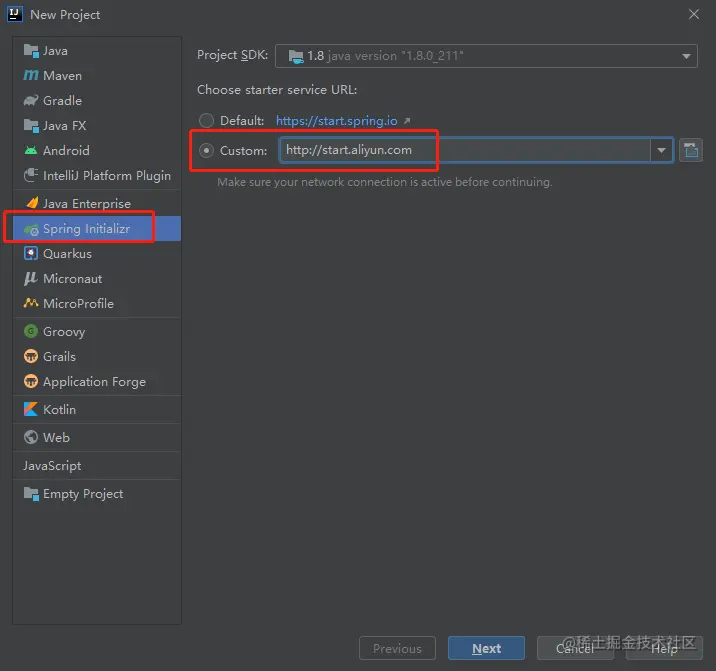Choose the MicroProfile icon
Viewport: 716px width, 671px height.
31,303
